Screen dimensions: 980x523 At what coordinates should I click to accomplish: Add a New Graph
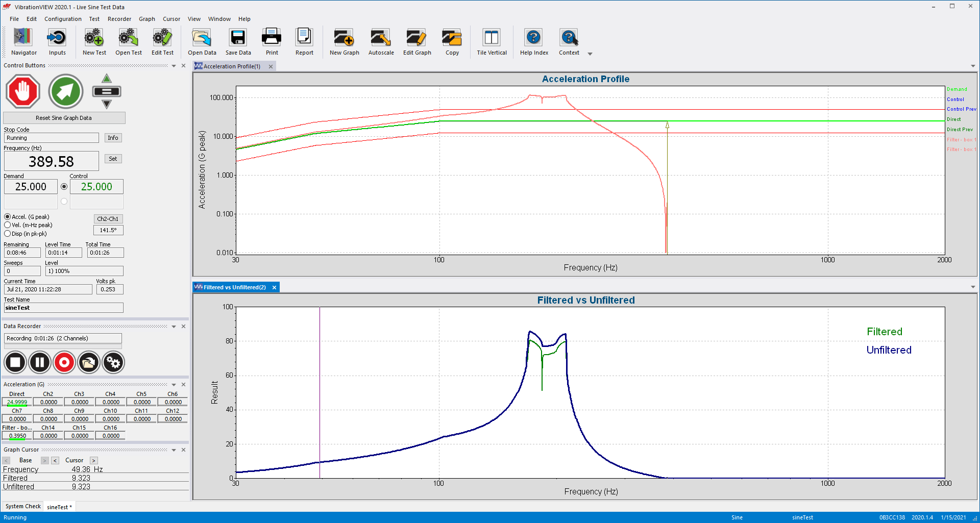[344, 42]
